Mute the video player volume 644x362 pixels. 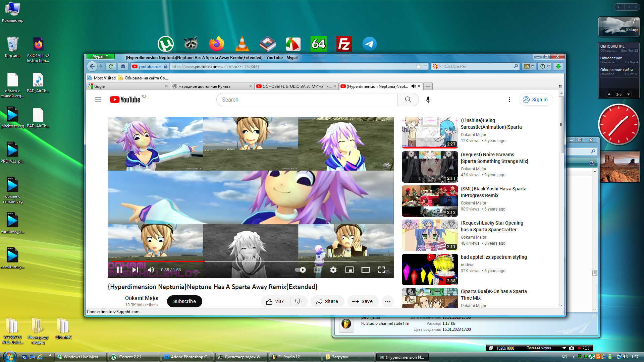[x=151, y=270]
